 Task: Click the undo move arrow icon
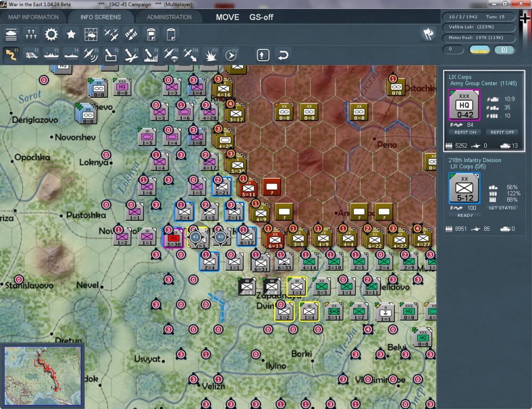(x=283, y=55)
